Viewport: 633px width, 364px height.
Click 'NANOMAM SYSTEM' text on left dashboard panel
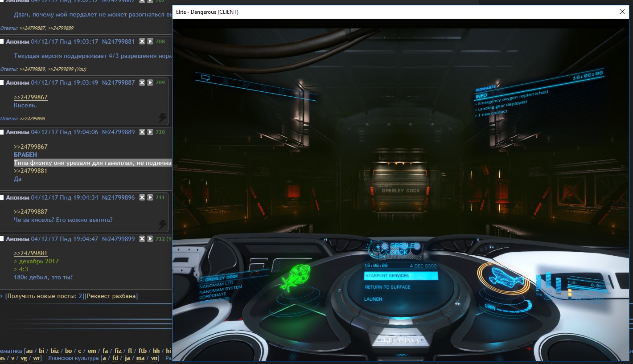click(221, 289)
